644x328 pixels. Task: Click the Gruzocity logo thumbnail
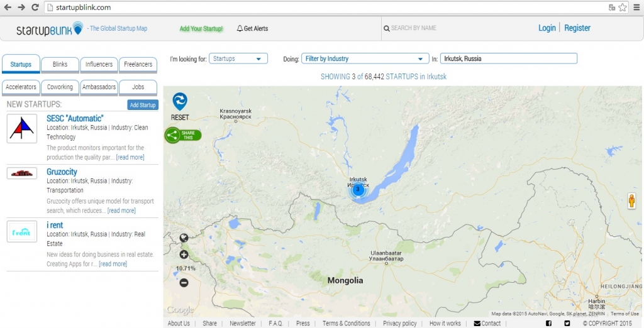pos(22,173)
